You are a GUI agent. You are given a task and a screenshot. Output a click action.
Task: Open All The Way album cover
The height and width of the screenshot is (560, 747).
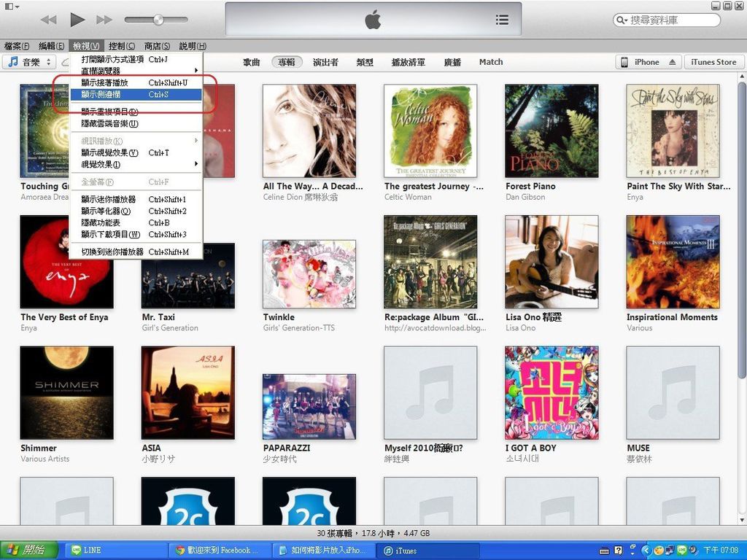click(309, 131)
